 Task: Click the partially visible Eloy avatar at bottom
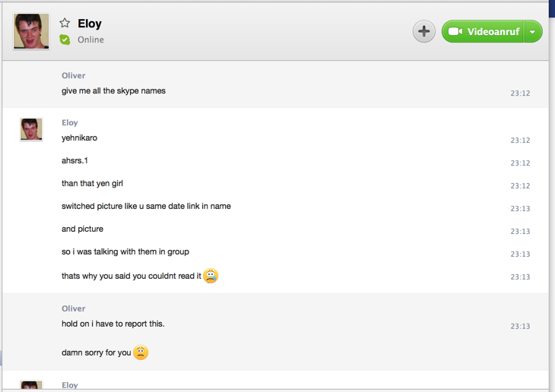pos(31,385)
